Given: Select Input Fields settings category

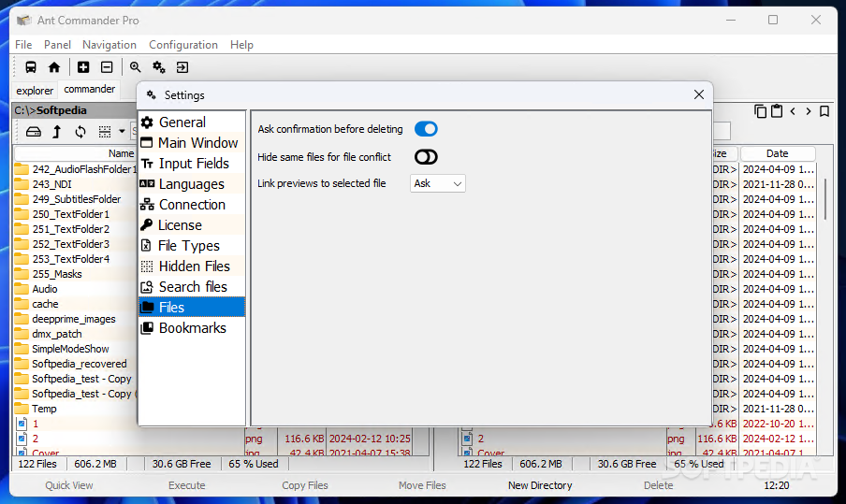Looking at the screenshot, I should tap(192, 164).
